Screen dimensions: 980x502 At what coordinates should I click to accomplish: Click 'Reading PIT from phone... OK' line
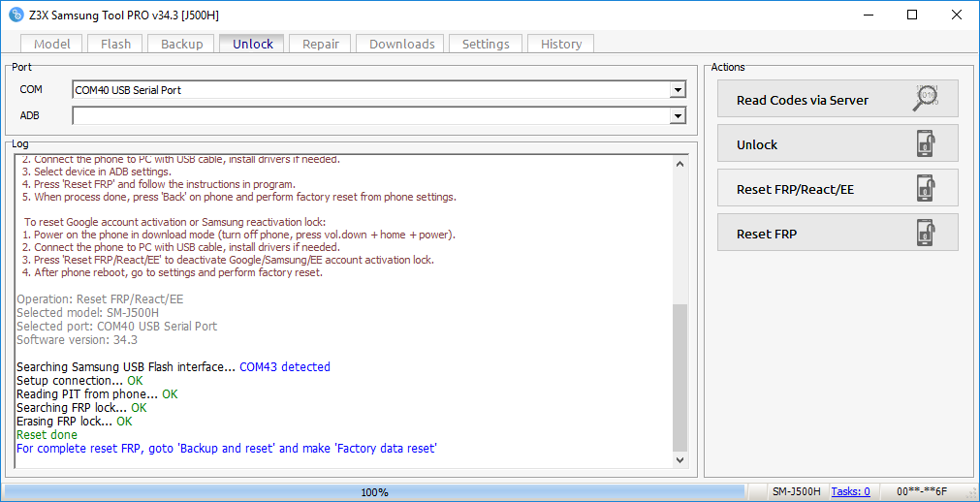97,394
